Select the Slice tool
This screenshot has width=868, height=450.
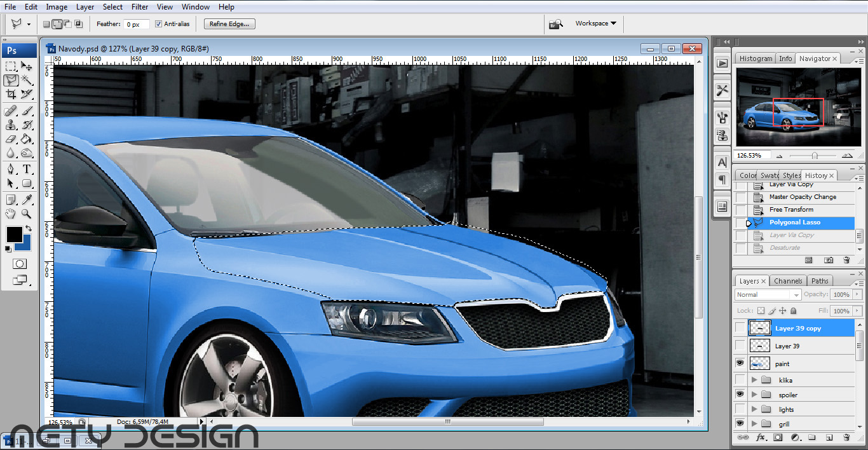point(27,94)
